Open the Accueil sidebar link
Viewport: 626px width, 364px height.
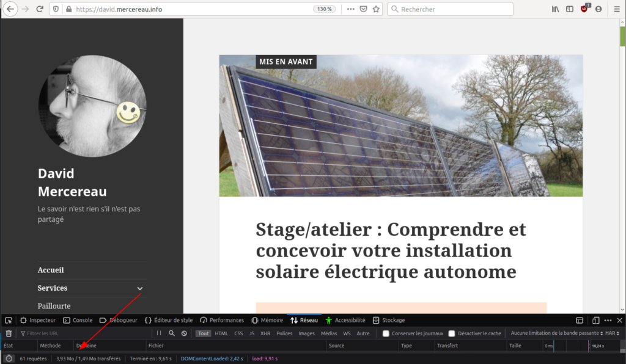tap(51, 270)
